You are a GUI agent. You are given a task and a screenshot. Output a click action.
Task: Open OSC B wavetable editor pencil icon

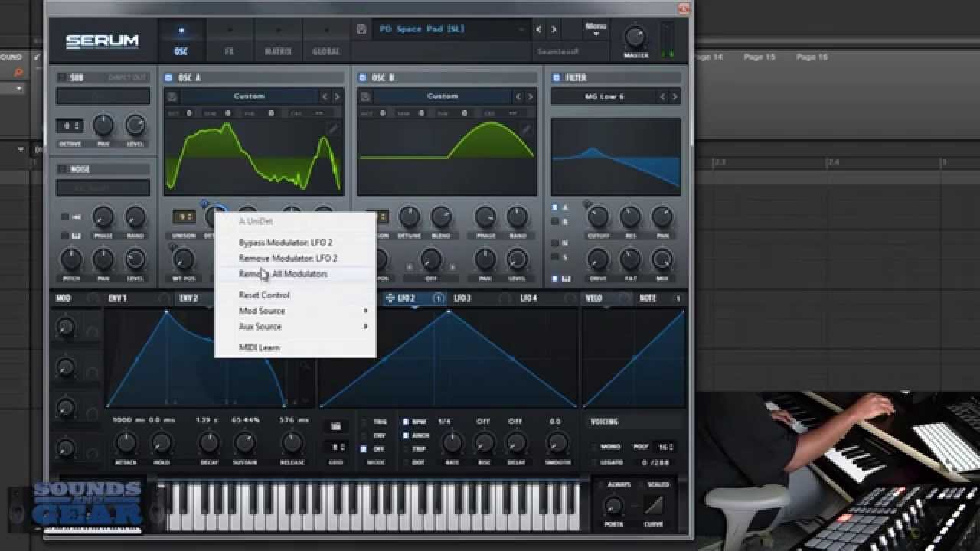coord(526,129)
